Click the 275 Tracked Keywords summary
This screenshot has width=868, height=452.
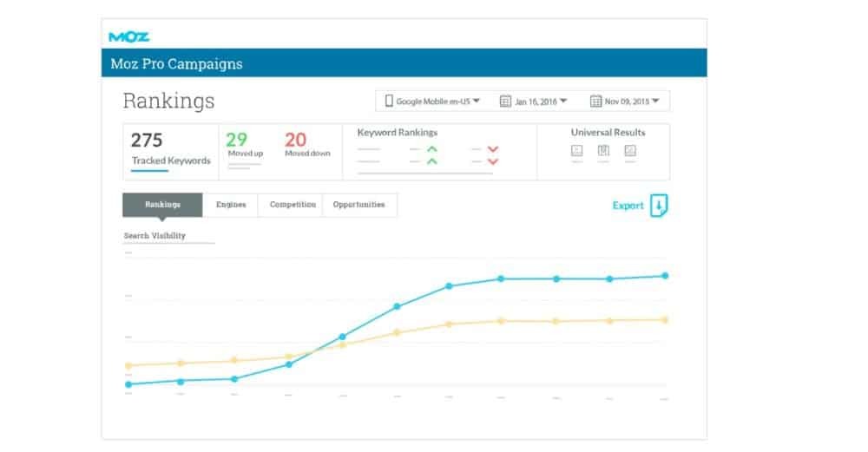click(170, 148)
